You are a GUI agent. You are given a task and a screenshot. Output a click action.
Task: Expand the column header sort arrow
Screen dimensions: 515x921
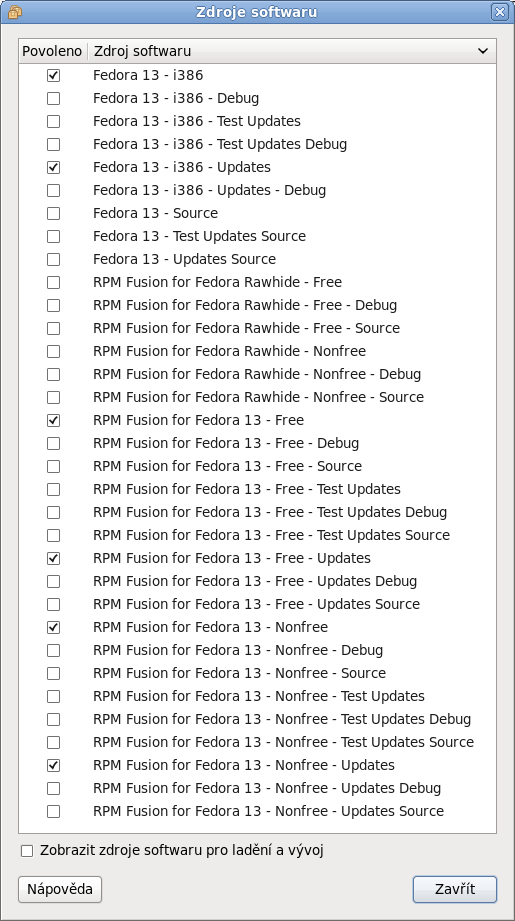coord(483,51)
